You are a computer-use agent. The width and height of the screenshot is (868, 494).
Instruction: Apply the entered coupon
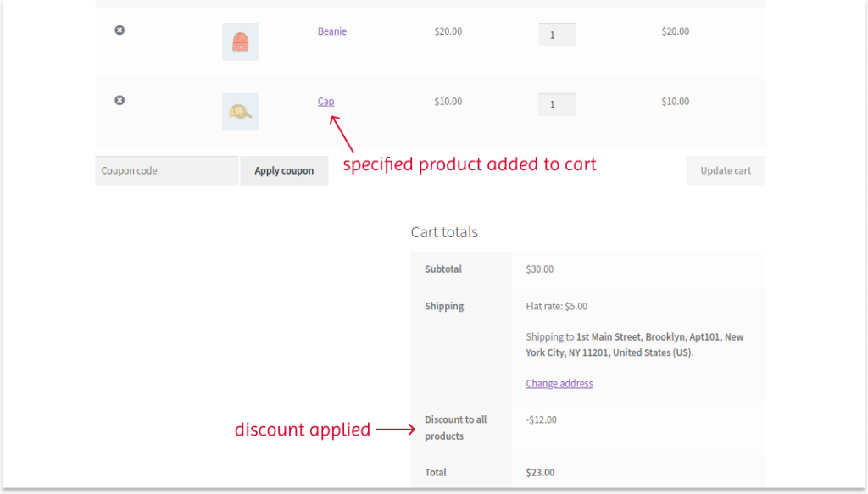click(284, 170)
